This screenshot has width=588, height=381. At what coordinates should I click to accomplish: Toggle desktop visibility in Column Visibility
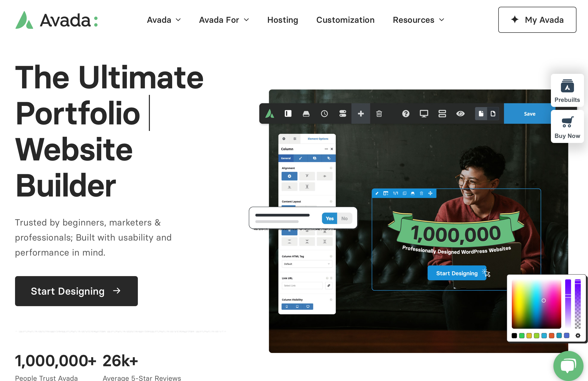click(x=308, y=307)
